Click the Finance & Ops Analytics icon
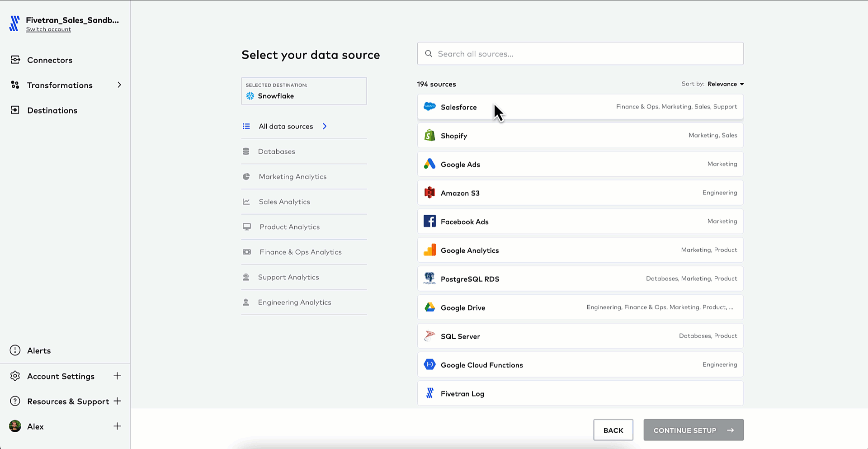Image resolution: width=868 pixels, height=449 pixels. (247, 252)
